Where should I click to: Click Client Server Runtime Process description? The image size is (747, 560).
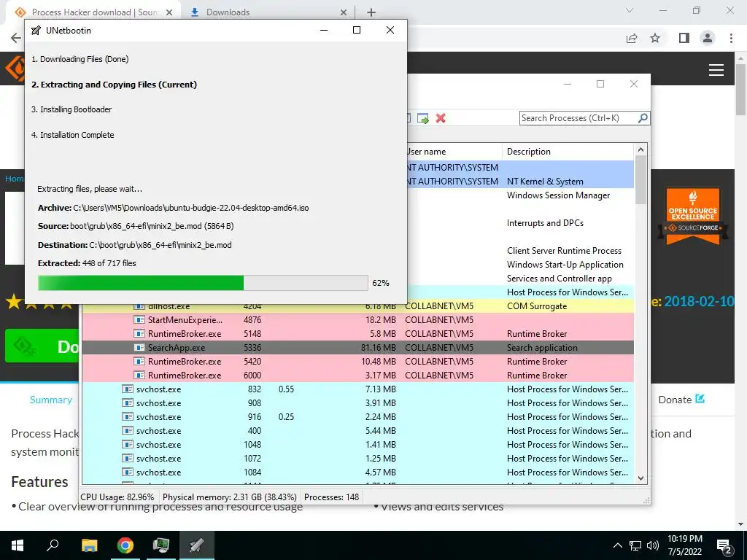click(564, 251)
